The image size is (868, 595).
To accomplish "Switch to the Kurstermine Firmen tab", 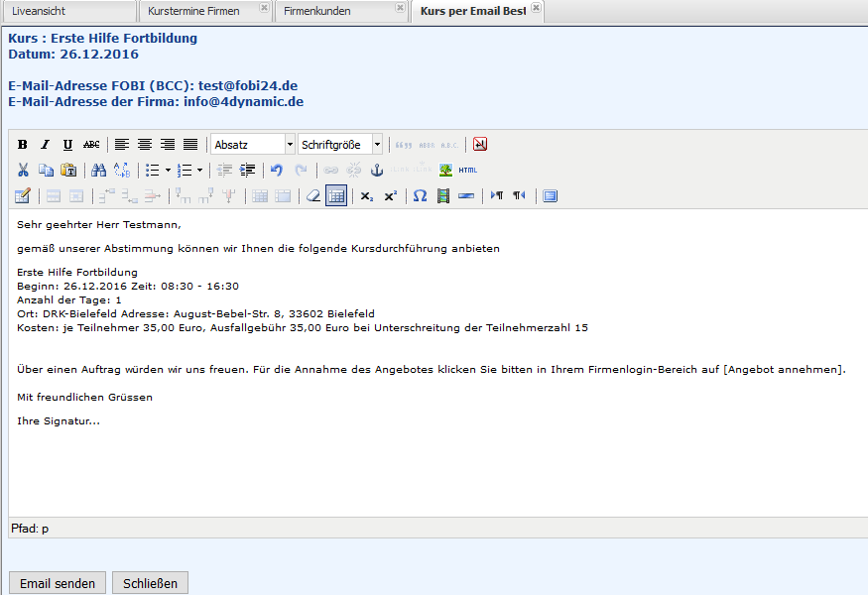I will click(193, 11).
